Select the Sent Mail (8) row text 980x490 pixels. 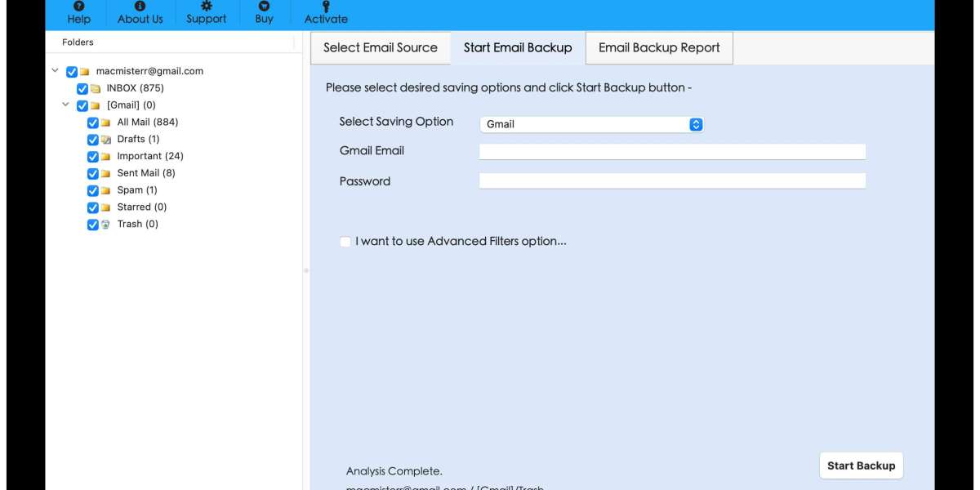(x=146, y=173)
